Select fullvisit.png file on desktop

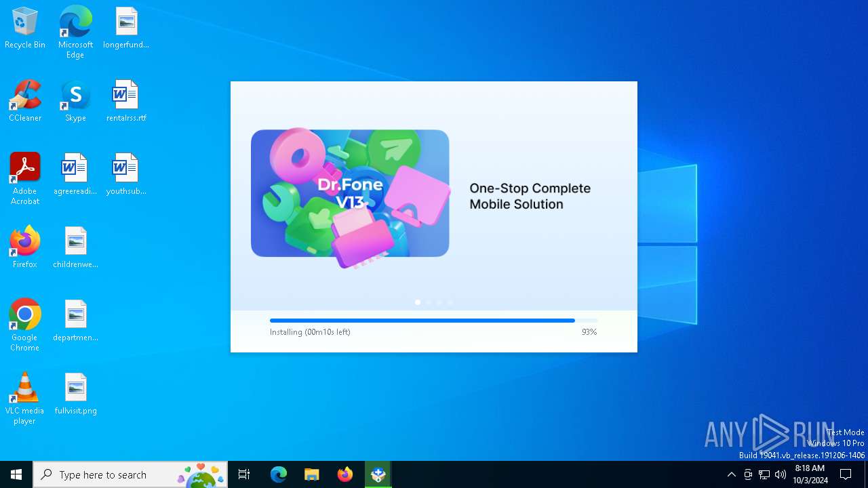(x=75, y=394)
